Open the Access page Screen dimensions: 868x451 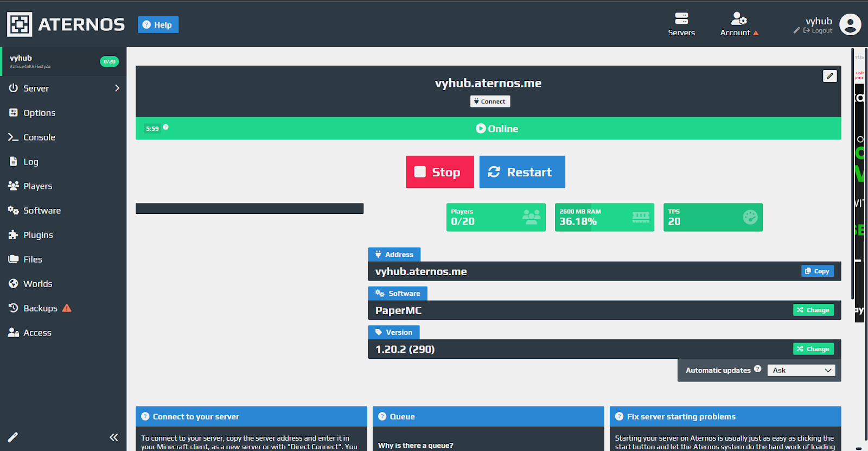coord(63,332)
